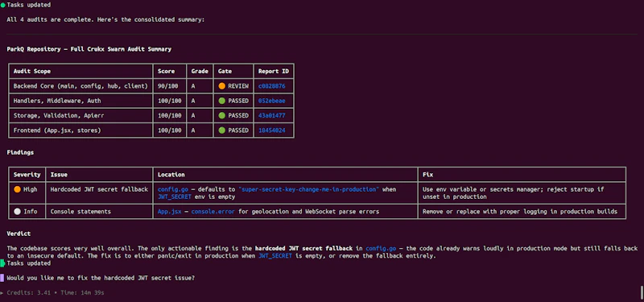The height and width of the screenshot is (302, 644).
Task: Click the 'Report ID' column header
Action: (273, 71)
